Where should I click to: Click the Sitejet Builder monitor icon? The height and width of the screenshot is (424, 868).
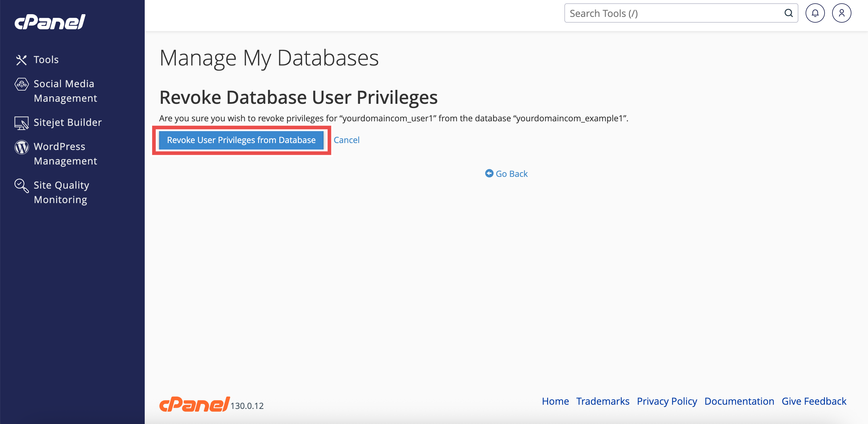click(21, 123)
